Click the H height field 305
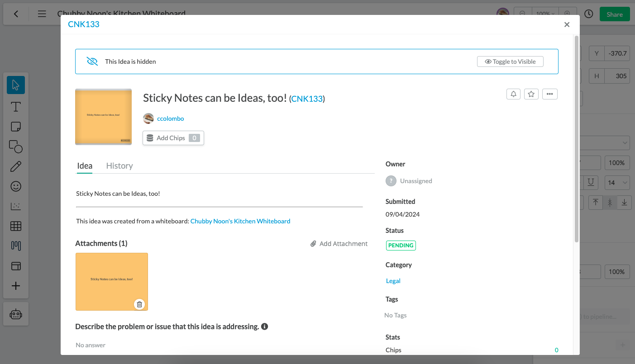 point(617,76)
